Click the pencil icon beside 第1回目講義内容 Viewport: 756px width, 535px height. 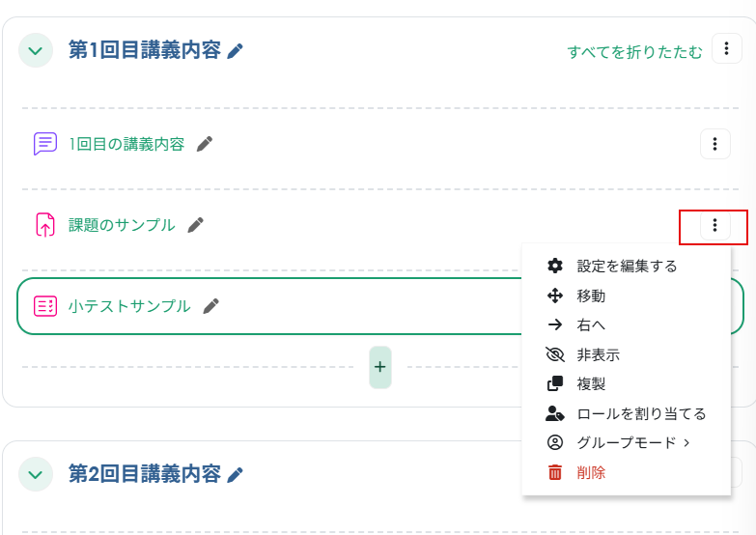click(236, 51)
